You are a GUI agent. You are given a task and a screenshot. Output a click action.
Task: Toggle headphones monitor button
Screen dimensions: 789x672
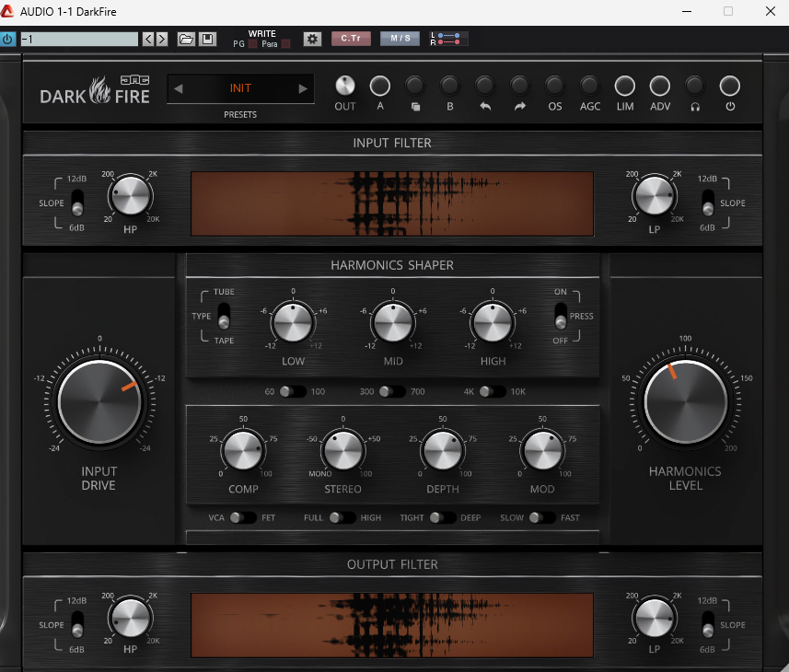pos(695,86)
